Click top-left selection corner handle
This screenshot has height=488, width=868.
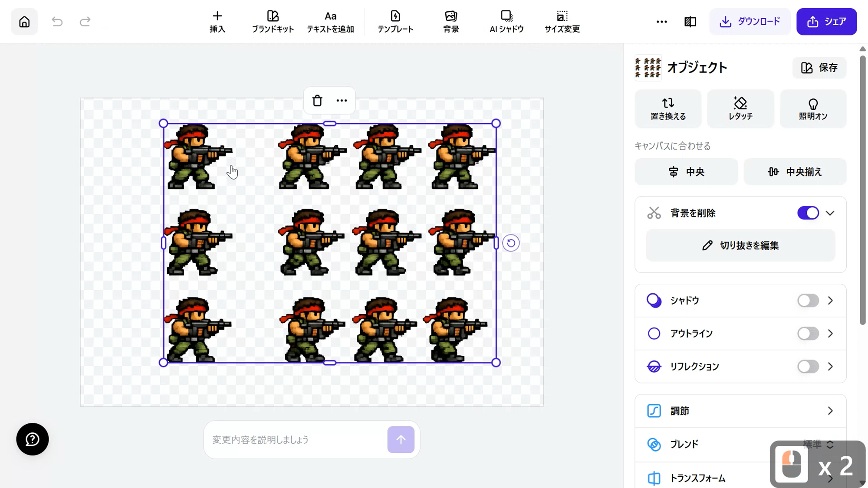[163, 123]
